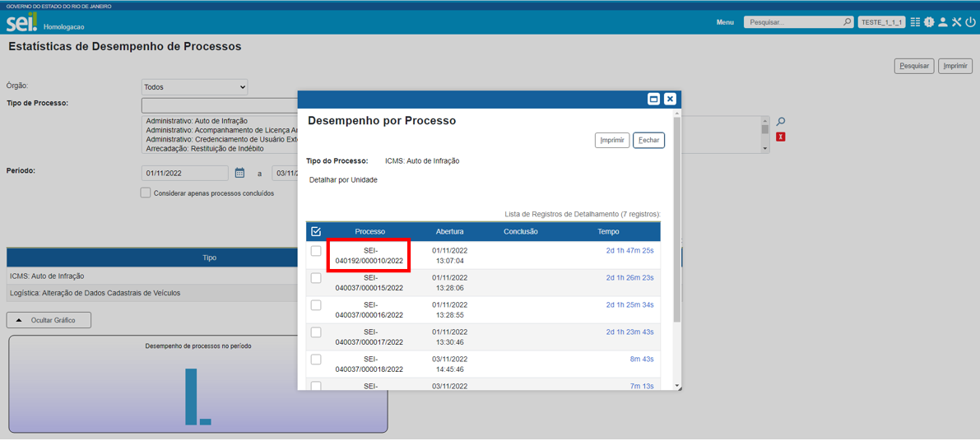Check the box for SEI-040192/000010/2022
Screen dimensions: 980x441
(316, 251)
